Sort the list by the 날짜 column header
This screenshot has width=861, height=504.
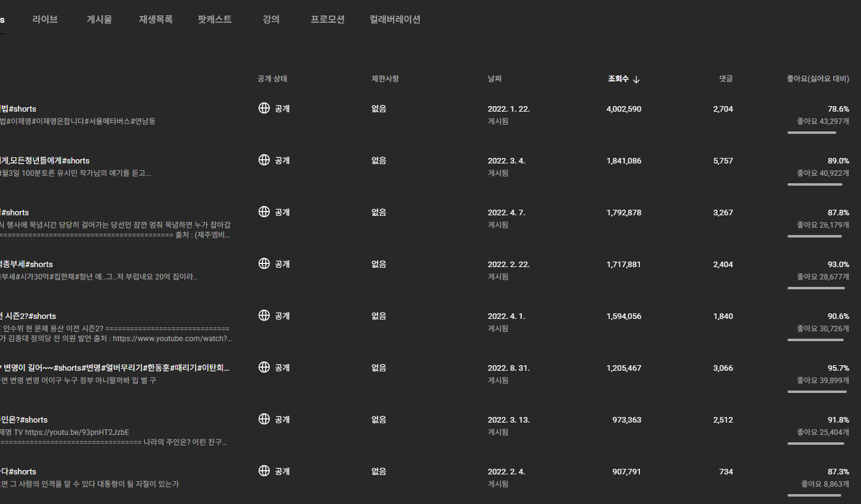494,79
